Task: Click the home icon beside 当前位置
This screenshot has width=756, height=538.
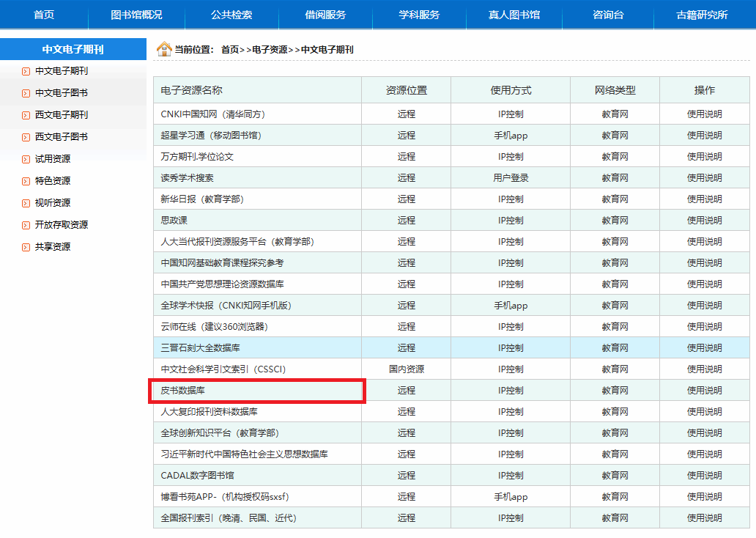Action: 164,49
